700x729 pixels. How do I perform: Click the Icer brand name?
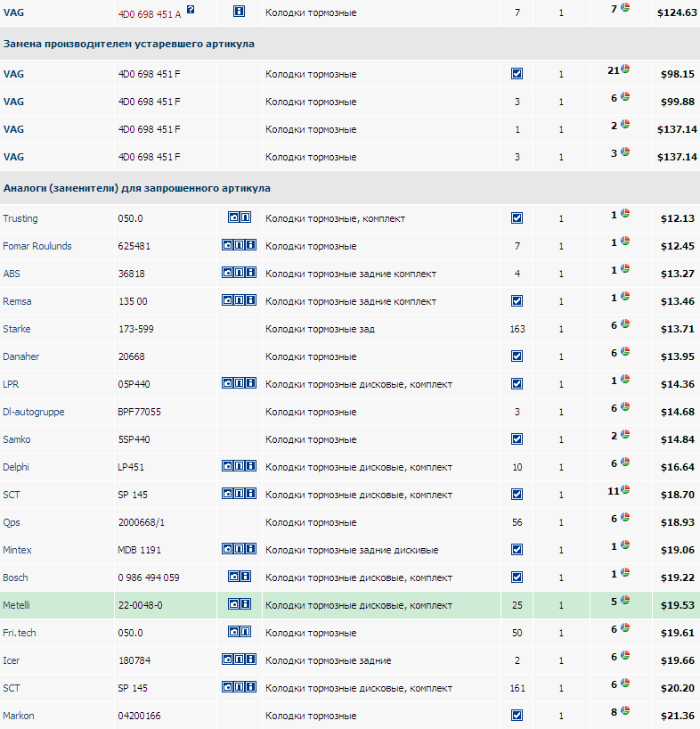[x=12, y=660]
